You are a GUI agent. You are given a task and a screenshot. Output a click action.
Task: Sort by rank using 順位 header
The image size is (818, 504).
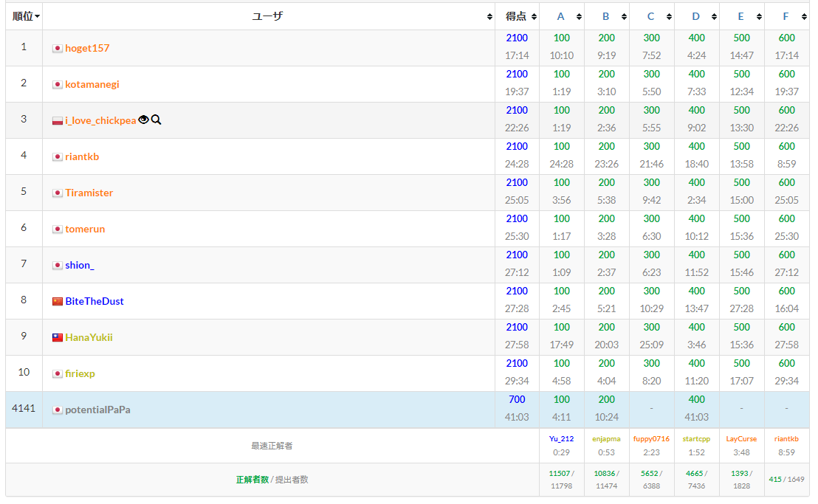(26, 17)
